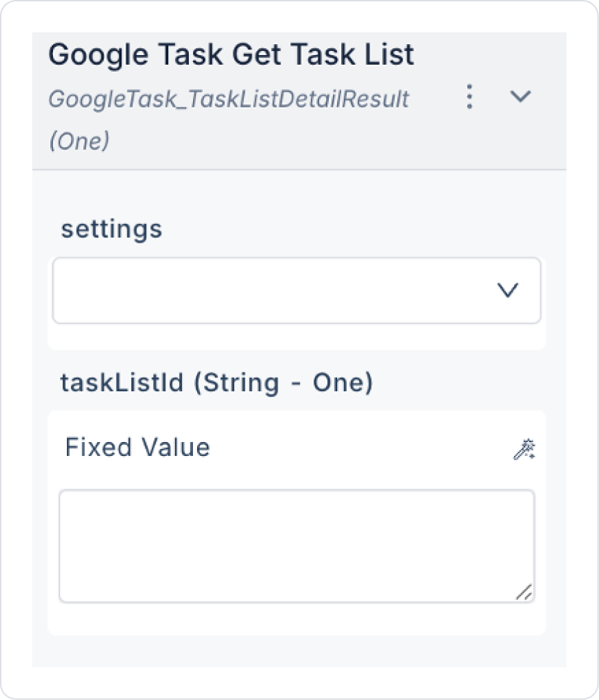Click the GoogleTask_TaskListDetailResult subtitle text
This screenshot has width=599, height=700.
tap(228, 99)
